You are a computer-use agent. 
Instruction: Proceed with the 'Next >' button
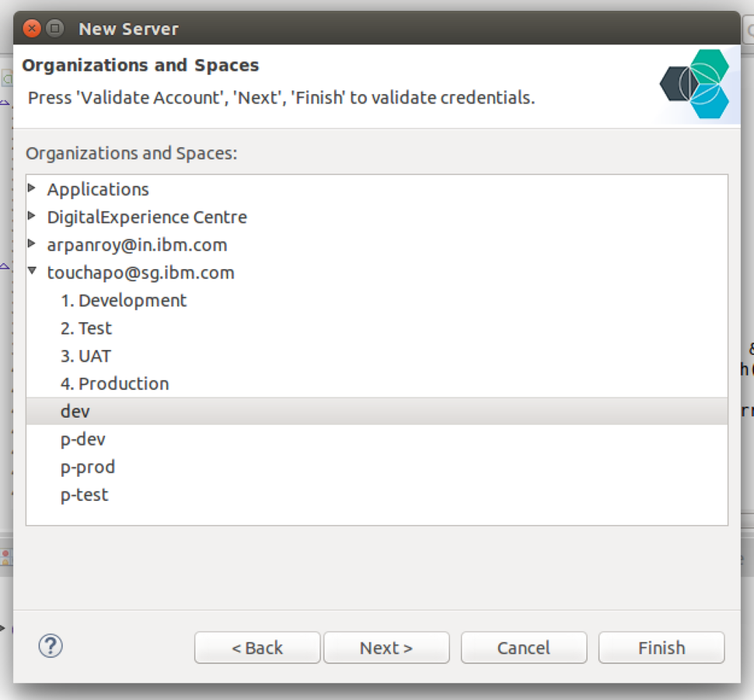point(386,648)
